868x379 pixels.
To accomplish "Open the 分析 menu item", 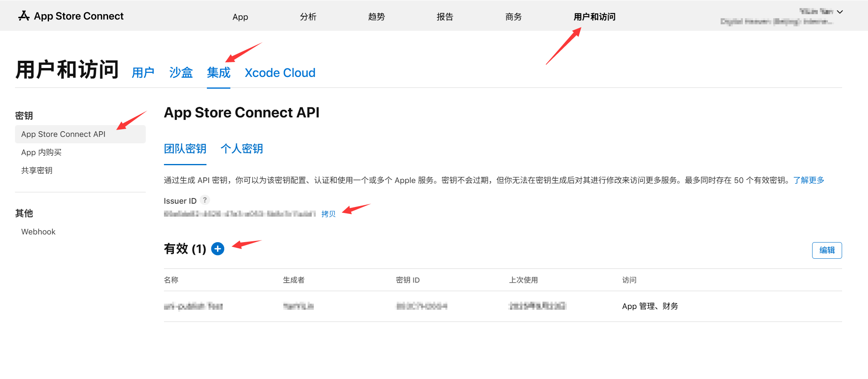I will coord(308,17).
